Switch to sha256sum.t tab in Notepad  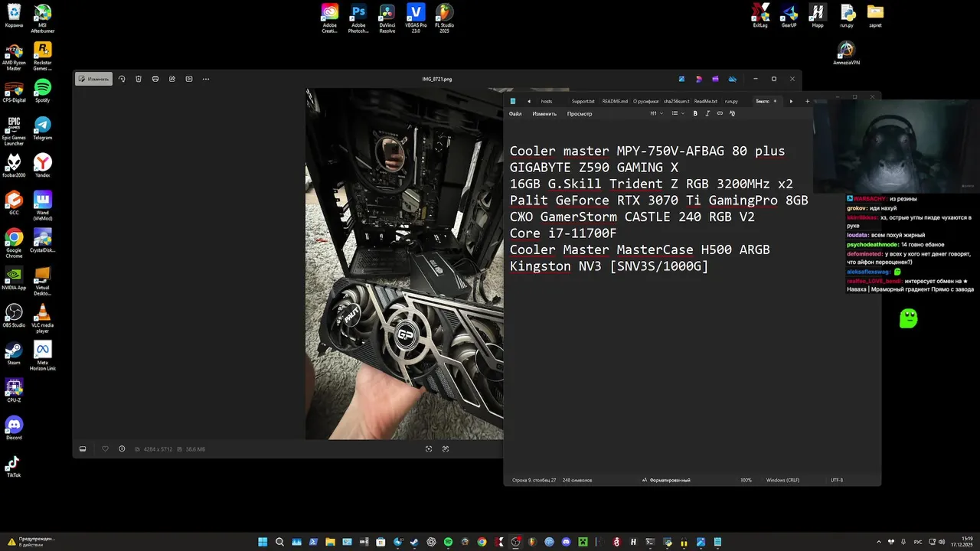click(x=677, y=101)
